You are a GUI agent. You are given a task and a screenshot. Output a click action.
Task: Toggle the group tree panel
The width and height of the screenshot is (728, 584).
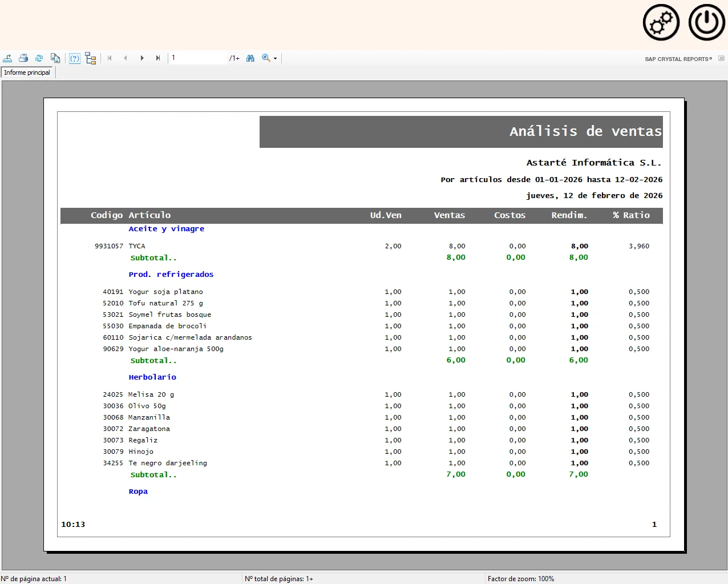[x=90, y=58]
